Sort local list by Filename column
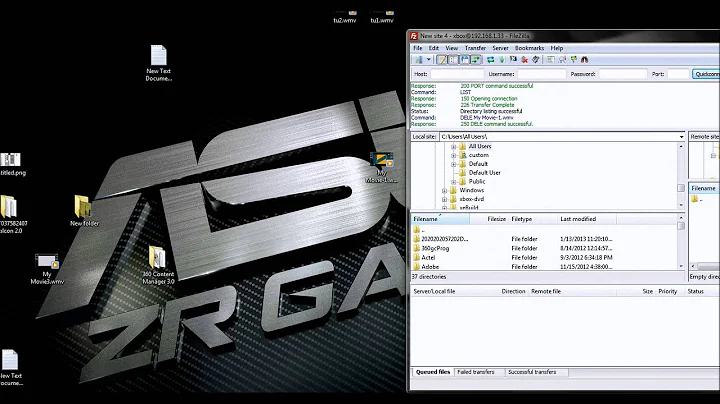The height and width of the screenshot is (404, 720). (x=440, y=219)
